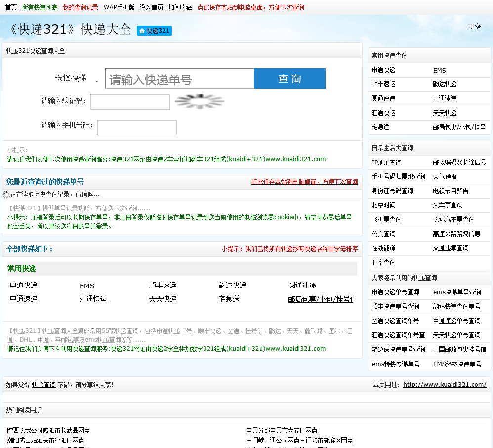Open 天气预报 link
The image size is (493, 448).
(x=445, y=176)
